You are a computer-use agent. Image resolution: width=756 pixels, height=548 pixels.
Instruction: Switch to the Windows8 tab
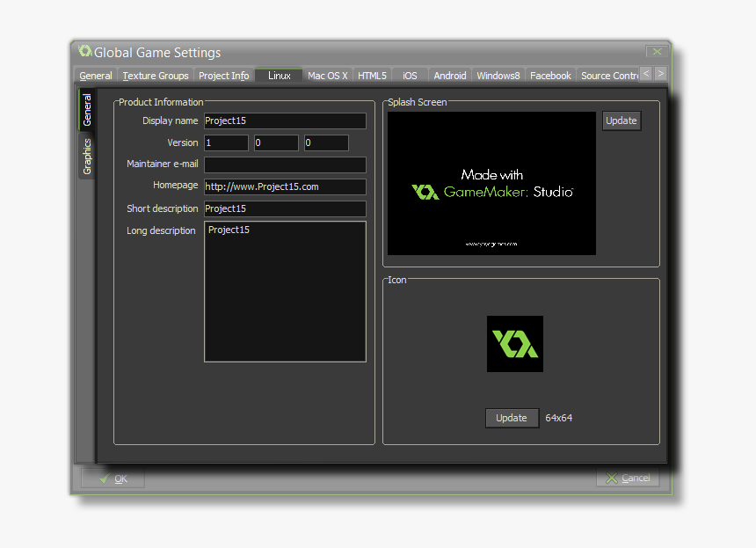pyautogui.click(x=498, y=76)
